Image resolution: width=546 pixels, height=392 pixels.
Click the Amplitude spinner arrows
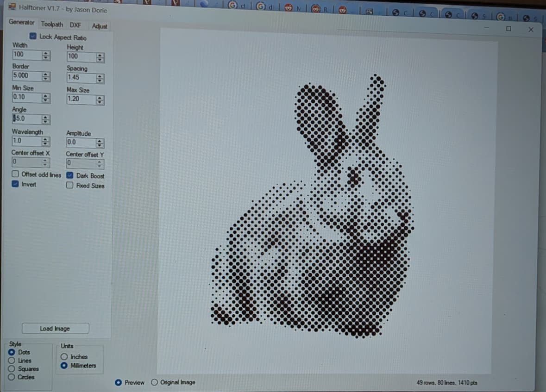click(100, 143)
